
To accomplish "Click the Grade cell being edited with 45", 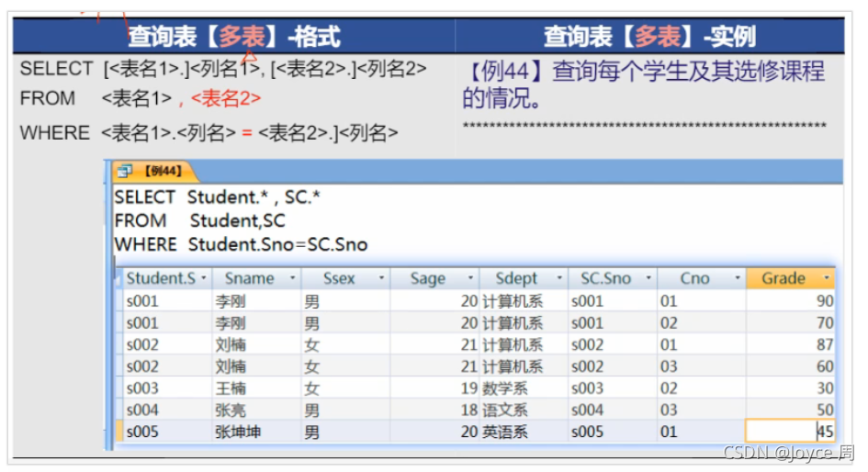I will (x=791, y=431).
